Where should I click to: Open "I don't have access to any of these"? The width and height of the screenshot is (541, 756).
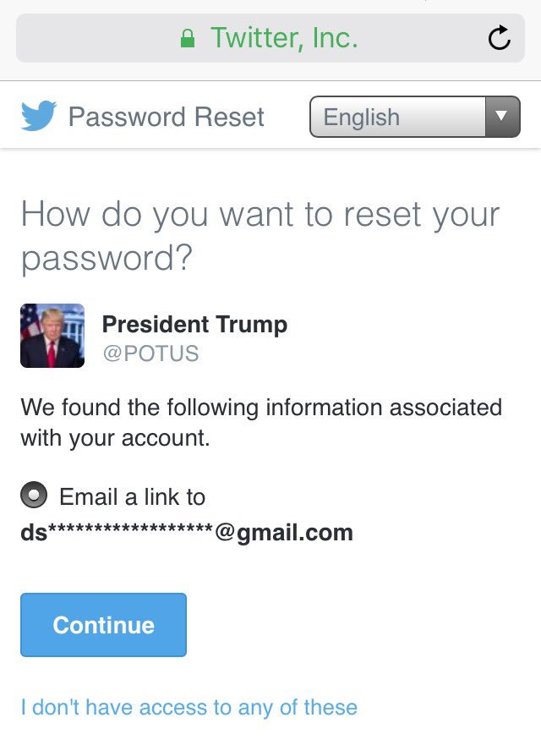click(x=189, y=707)
